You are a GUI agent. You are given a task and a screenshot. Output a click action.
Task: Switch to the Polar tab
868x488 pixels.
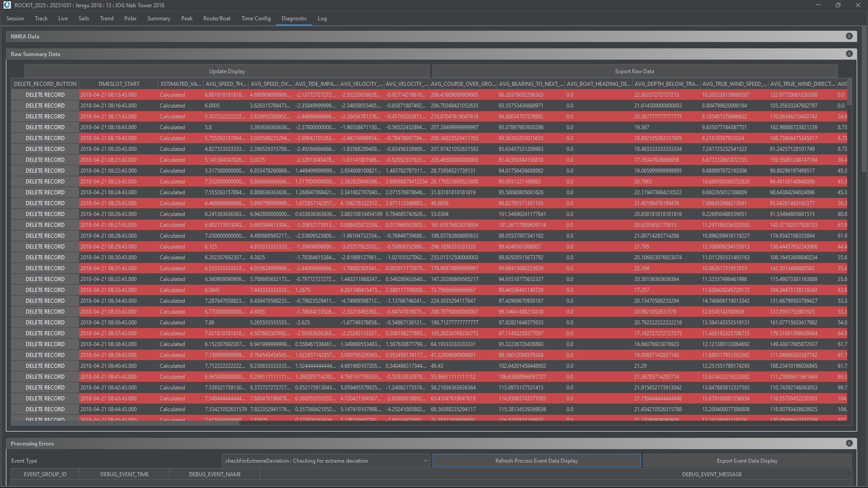pyautogui.click(x=130, y=19)
